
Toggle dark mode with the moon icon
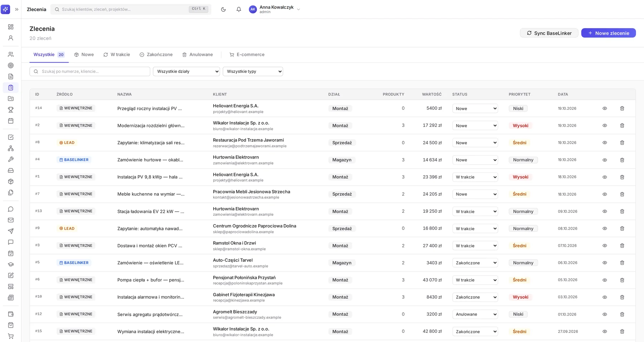(223, 9)
